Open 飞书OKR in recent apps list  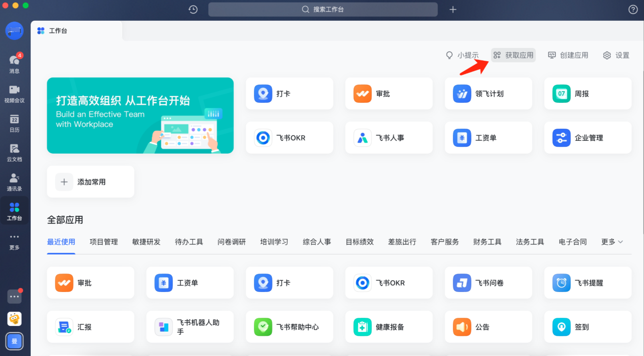(389, 283)
